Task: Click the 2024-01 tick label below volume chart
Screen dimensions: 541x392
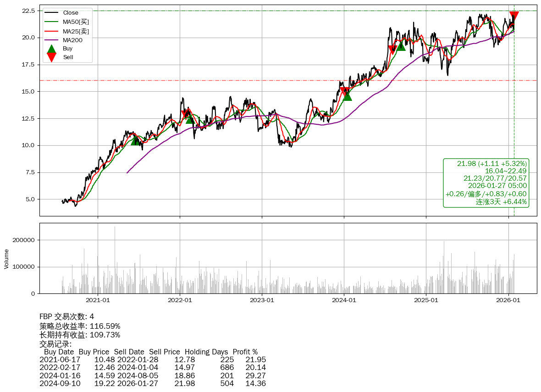Action: coord(344,300)
